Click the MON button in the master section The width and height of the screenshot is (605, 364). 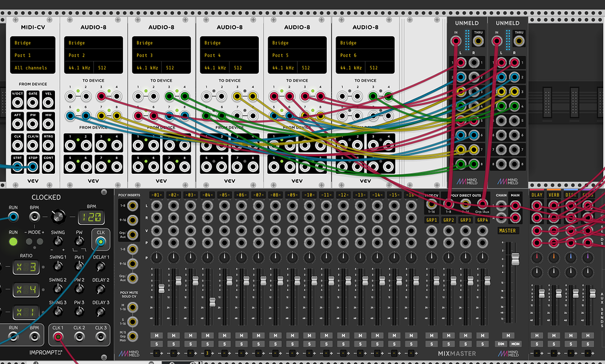(x=515, y=344)
